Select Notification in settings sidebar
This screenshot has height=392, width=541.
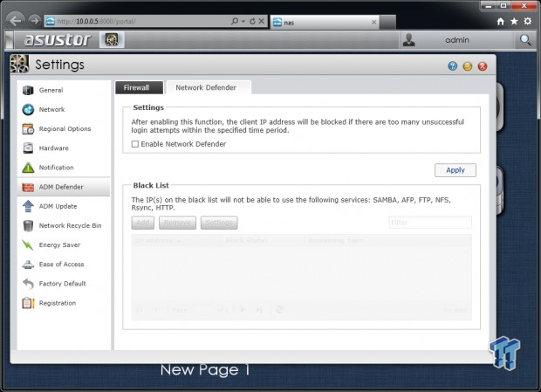tap(56, 168)
